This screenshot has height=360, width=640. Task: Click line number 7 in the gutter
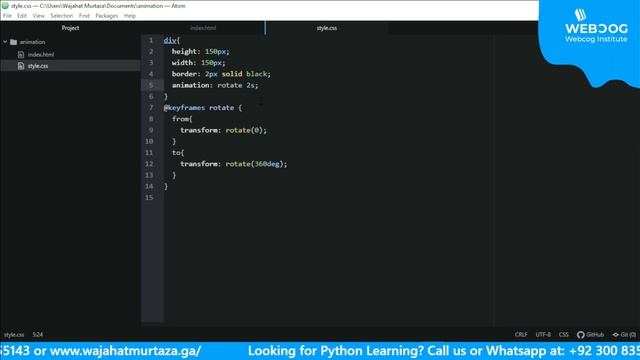[151, 108]
